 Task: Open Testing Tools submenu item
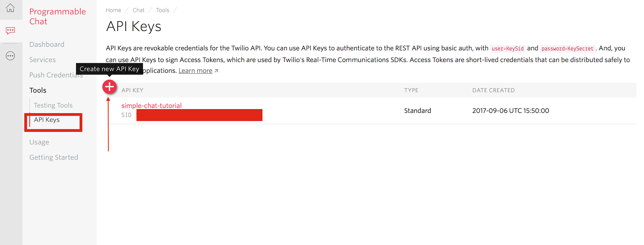click(53, 105)
